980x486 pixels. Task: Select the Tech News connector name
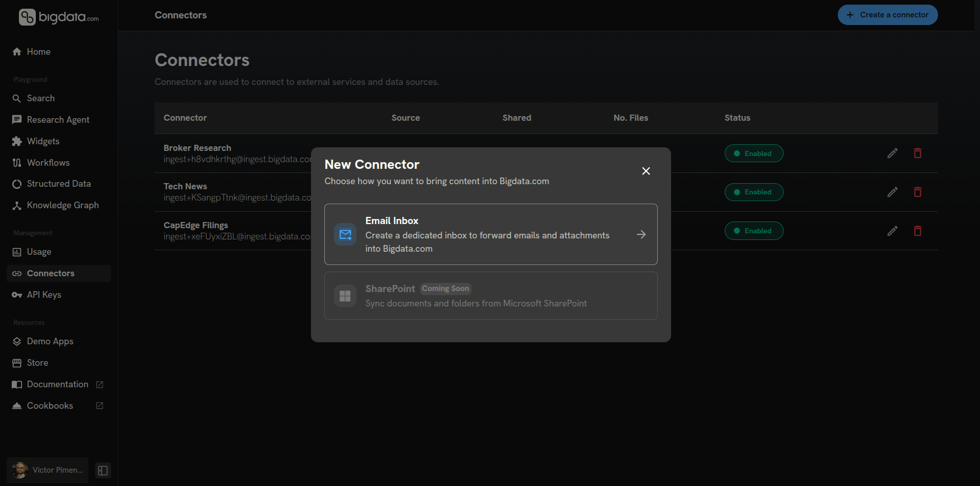coord(185,186)
